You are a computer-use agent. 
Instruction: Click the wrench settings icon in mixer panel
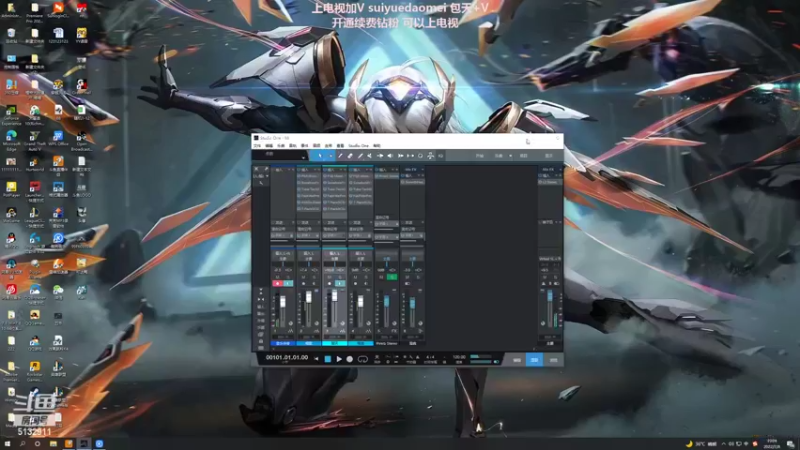[261, 183]
